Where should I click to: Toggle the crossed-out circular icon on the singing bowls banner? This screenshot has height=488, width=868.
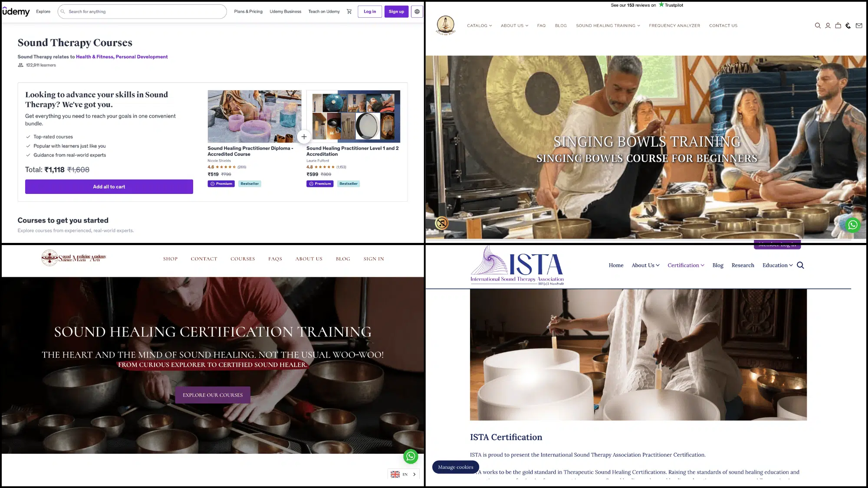(442, 223)
